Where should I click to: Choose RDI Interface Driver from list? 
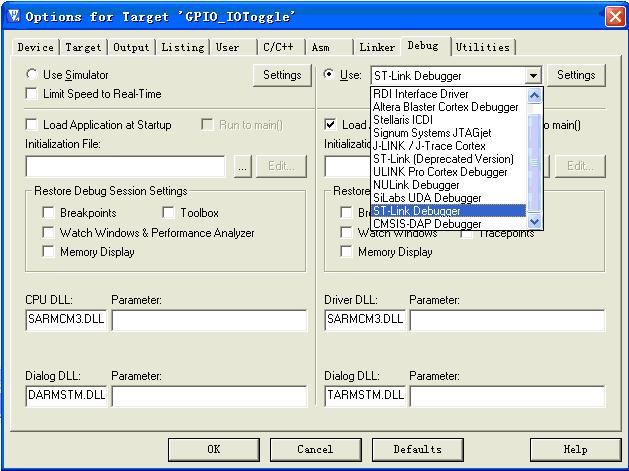click(x=448, y=94)
